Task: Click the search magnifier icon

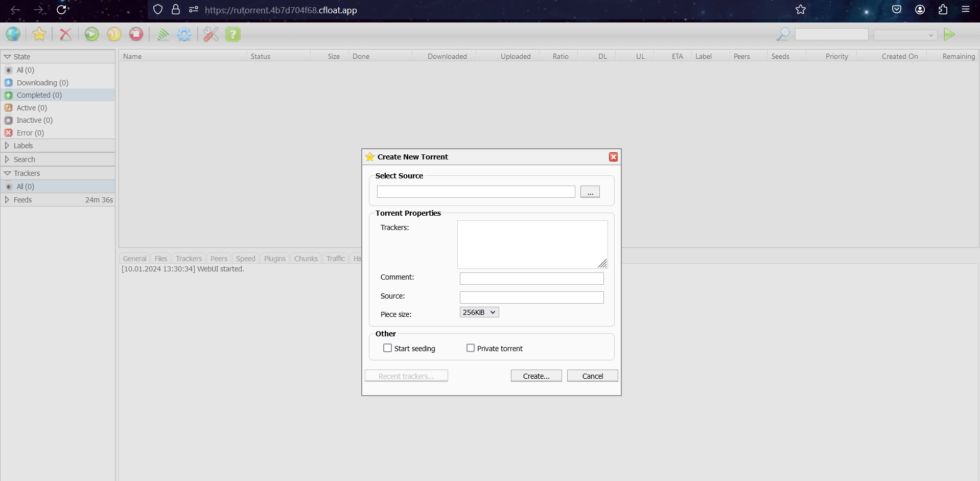Action: 783,34
